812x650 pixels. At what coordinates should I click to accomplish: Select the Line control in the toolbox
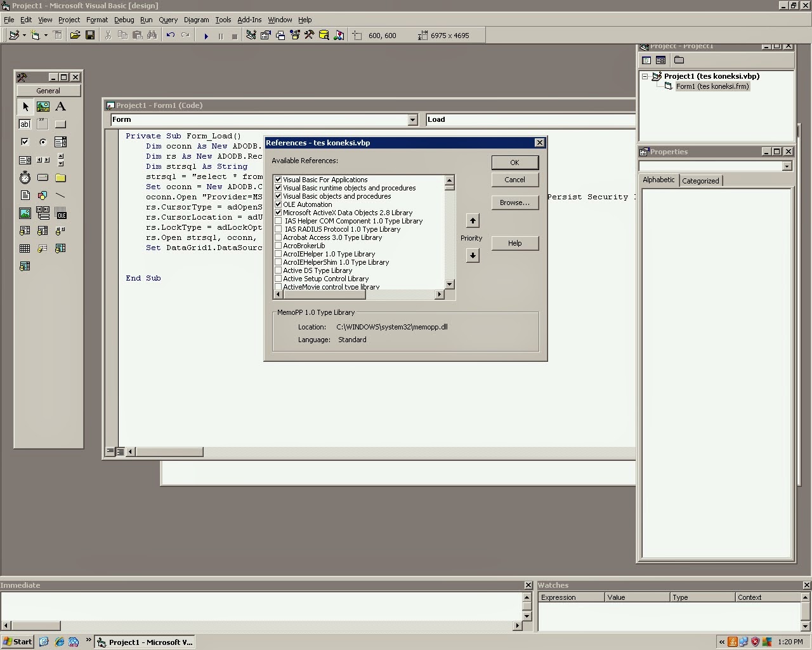coord(60,196)
